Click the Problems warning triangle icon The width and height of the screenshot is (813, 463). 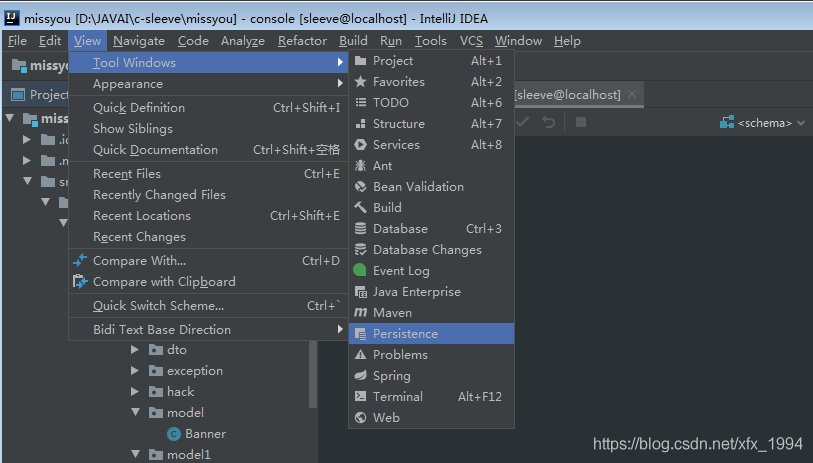point(360,355)
